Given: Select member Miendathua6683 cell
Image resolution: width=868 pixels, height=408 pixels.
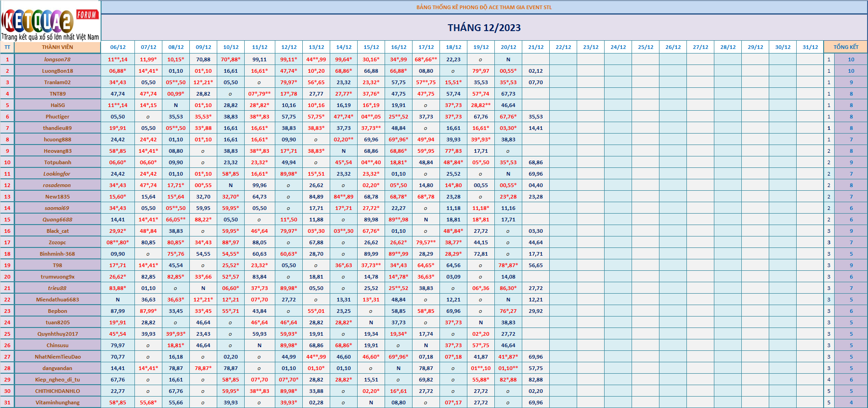Looking at the screenshot, I should click(x=58, y=300).
